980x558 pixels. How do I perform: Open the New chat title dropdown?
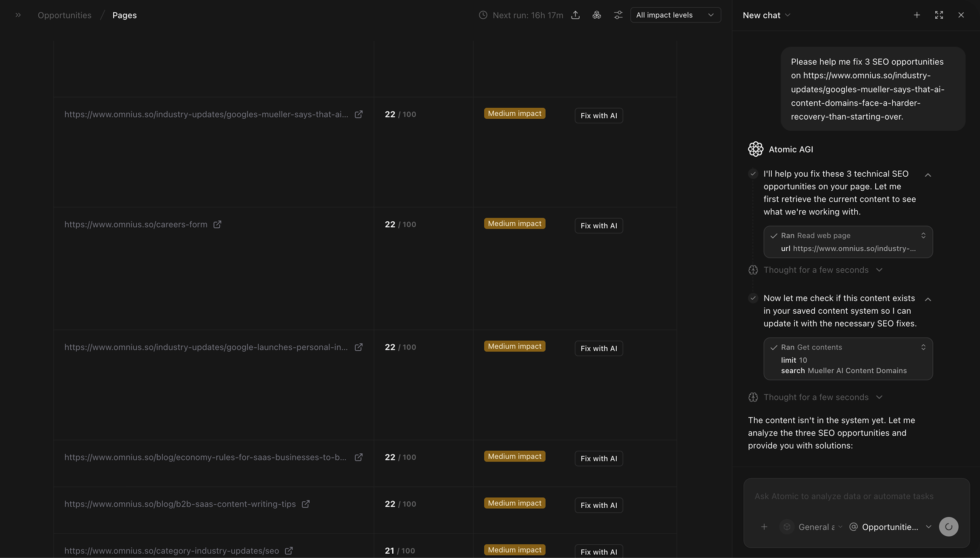pyautogui.click(x=766, y=15)
